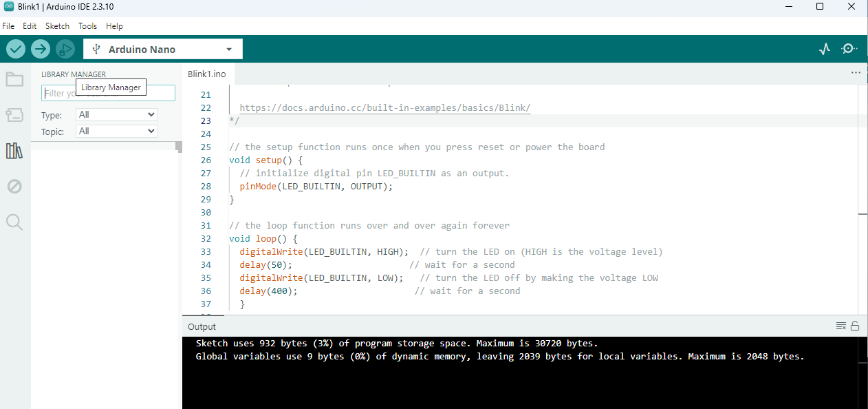Open the editor tab three-dots menu
This screenshot has width=868, height=409.
coord(856,72)
